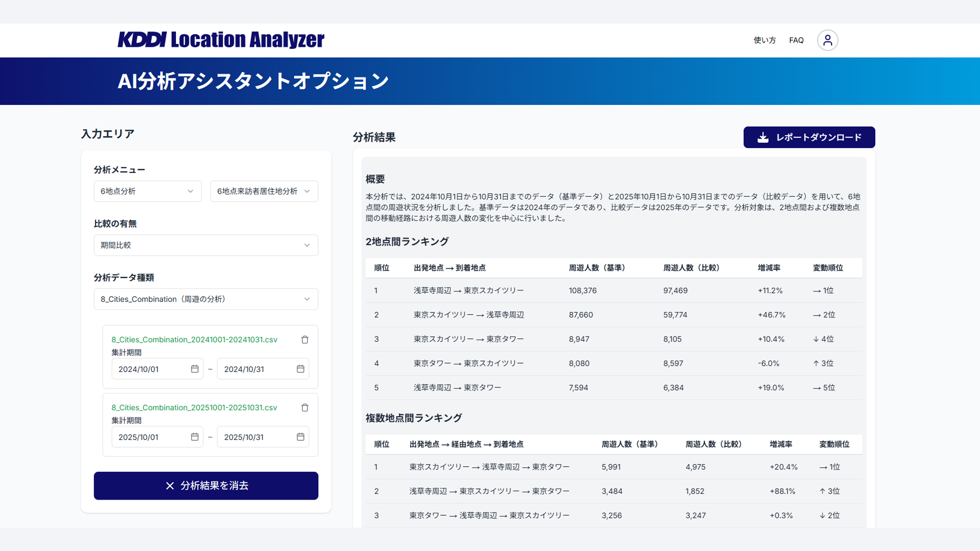Screen dimensions: 980x551
Task: Open the 8_Cities_Combination_20251001-20251031.csv file link
Action: pos(194,408)
